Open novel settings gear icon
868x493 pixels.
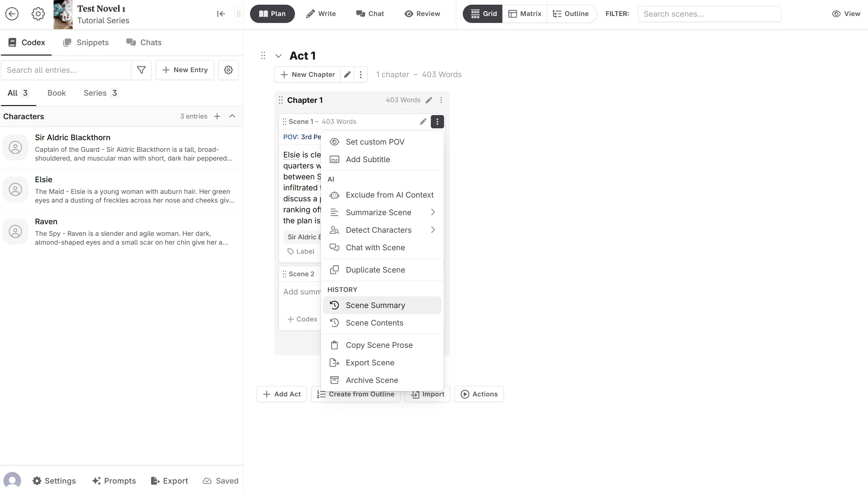coord(38,14)
